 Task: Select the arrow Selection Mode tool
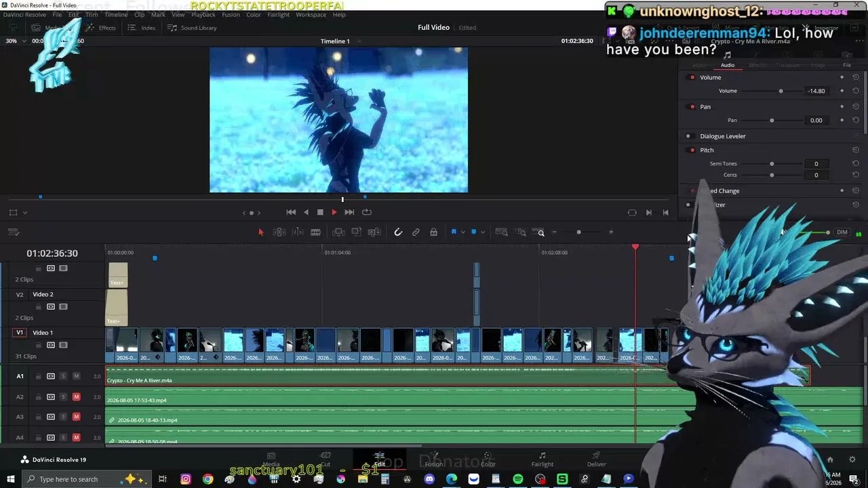[261, 232]
